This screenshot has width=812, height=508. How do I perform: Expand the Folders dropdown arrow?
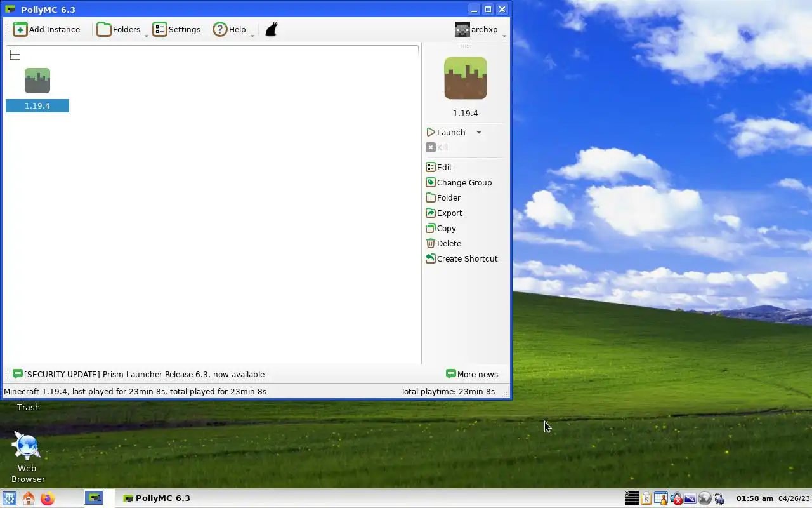147,36
